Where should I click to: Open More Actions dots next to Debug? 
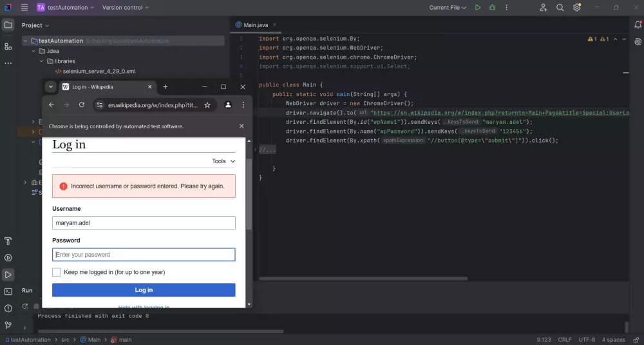(x=506, y=7)
